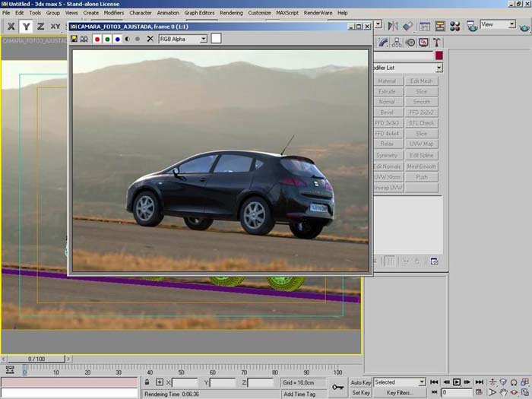Click the Mirror tool icon in main toolbar
532x399 pixels.
393,26
